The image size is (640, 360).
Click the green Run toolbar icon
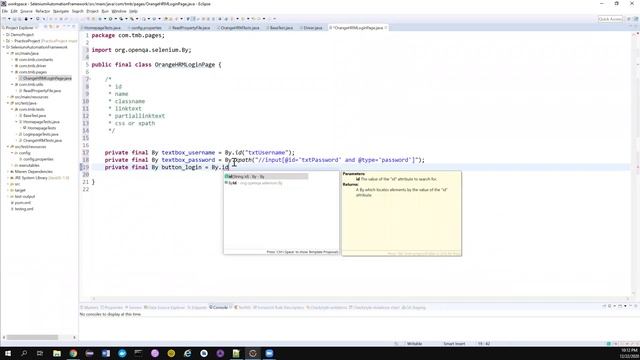(x=110, y=19)
